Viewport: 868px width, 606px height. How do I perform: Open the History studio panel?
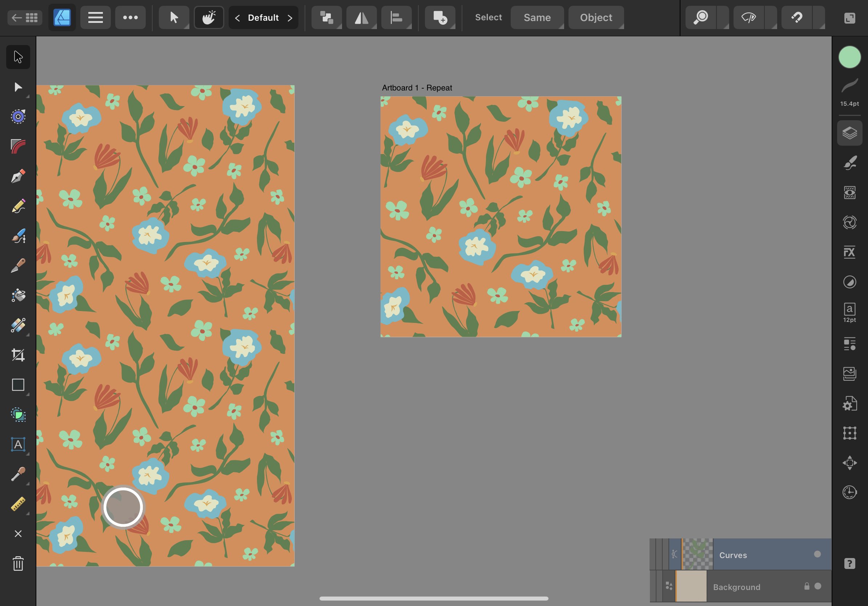tap(849, 492)
